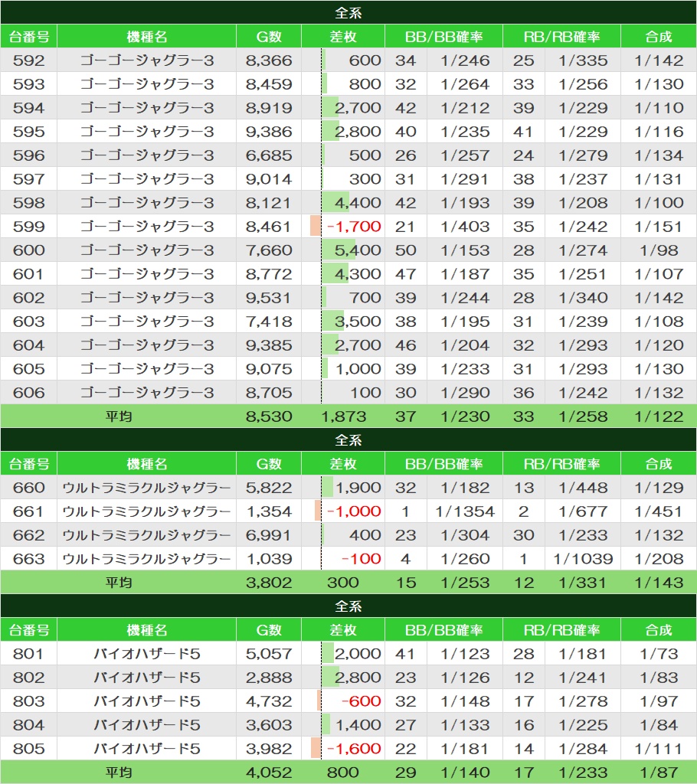Click the red -600 value for machine 803

point(362,701)
